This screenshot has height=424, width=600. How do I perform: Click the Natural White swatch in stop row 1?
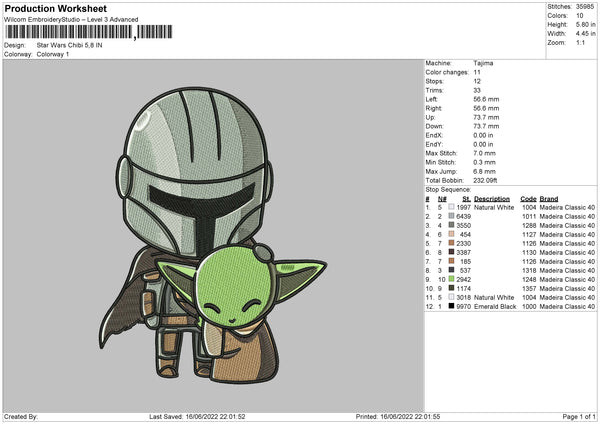click(452, 207)
